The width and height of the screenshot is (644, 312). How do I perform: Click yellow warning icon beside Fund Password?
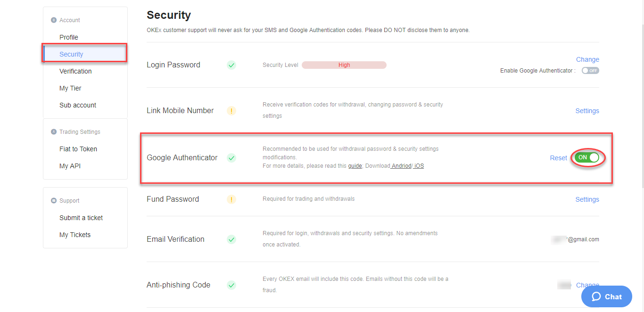coord(231,199)
